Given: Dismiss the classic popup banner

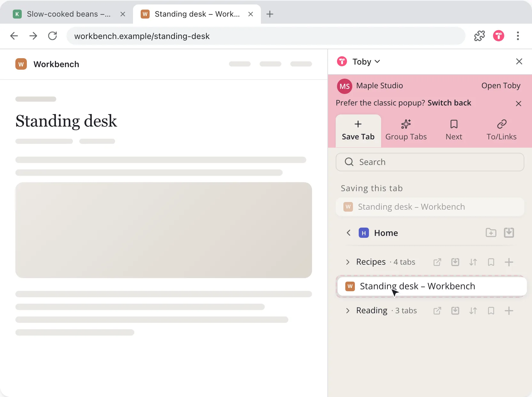Looking at the screenshot, I should coord(518,104).
